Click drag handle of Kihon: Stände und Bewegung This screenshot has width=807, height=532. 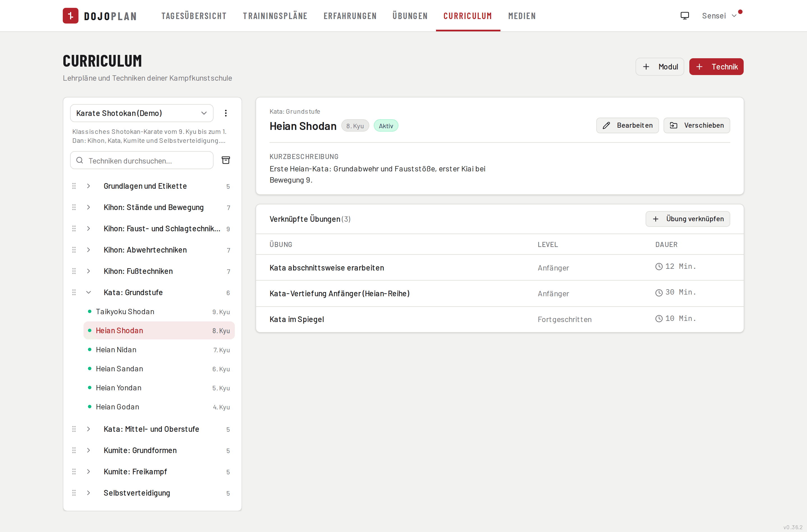tap(74, 207)
